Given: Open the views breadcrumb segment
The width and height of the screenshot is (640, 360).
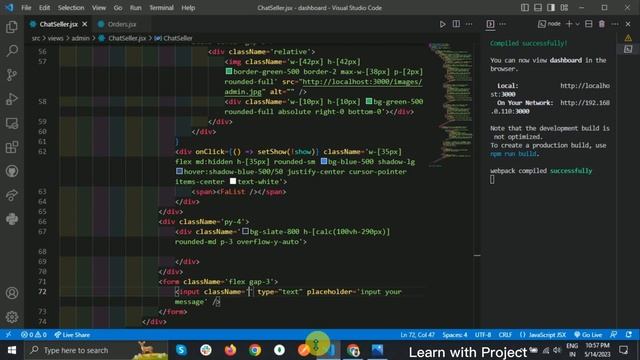Looking at the screenshot, I should [x=56, y=38].
